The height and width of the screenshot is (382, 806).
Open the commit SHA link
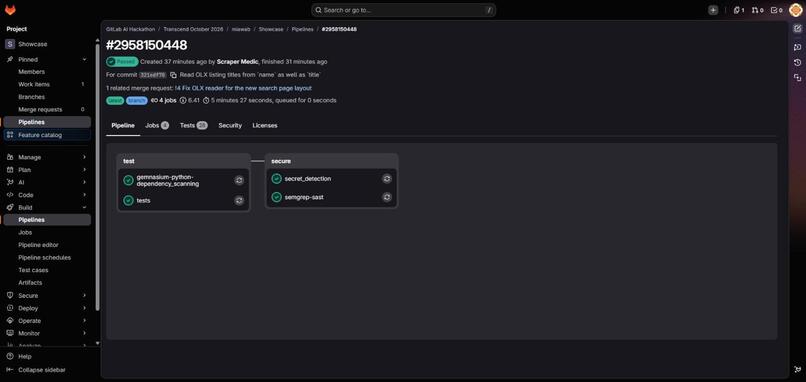(153, 75)
